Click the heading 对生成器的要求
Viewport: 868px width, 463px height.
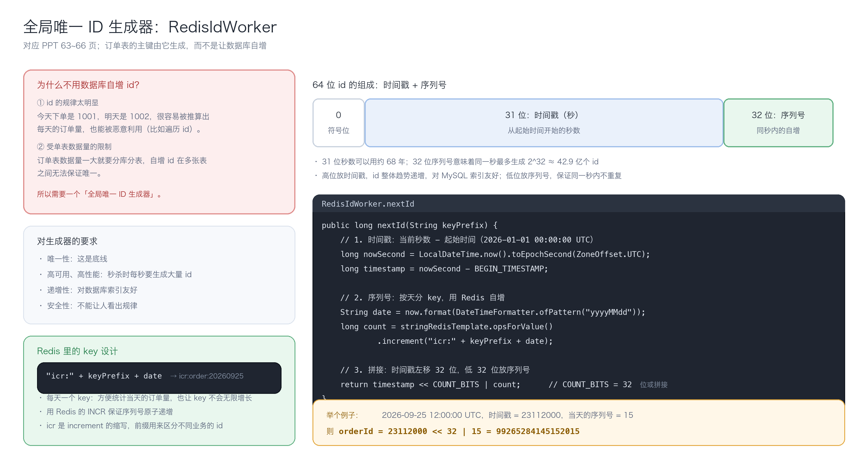click(x=67, y=241)
